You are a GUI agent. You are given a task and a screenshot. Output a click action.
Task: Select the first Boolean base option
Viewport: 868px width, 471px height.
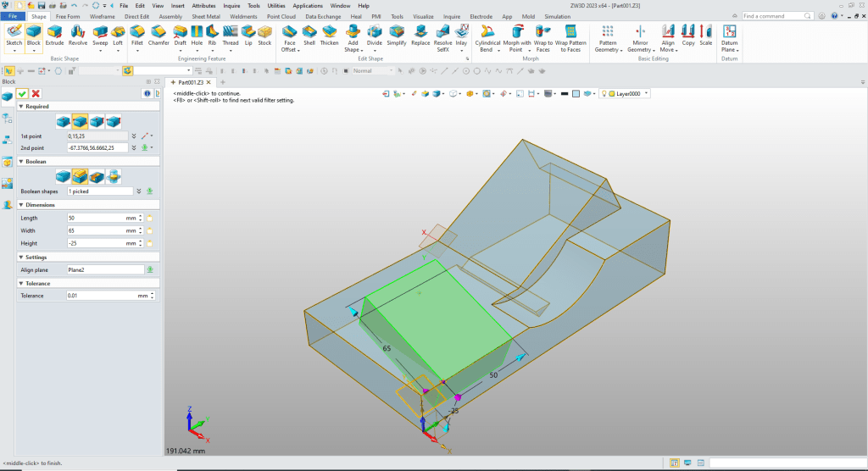64,176
